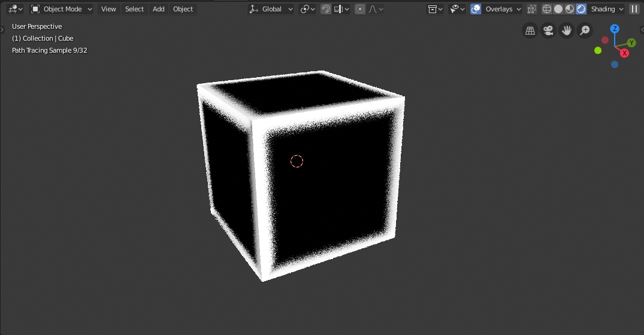Click the Z axis on navigation gizmo
Screen dimensions: 644x335
(x=615, y=29)
